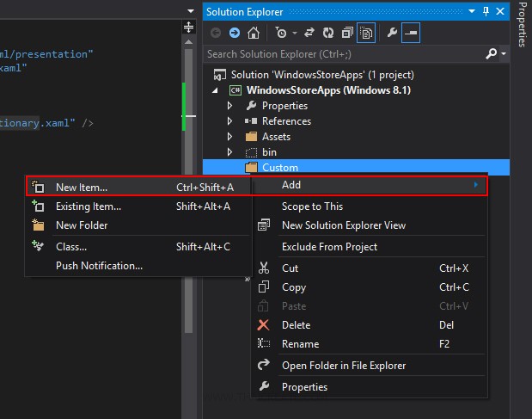Expand the Properties tree node

tap(229, 106)
